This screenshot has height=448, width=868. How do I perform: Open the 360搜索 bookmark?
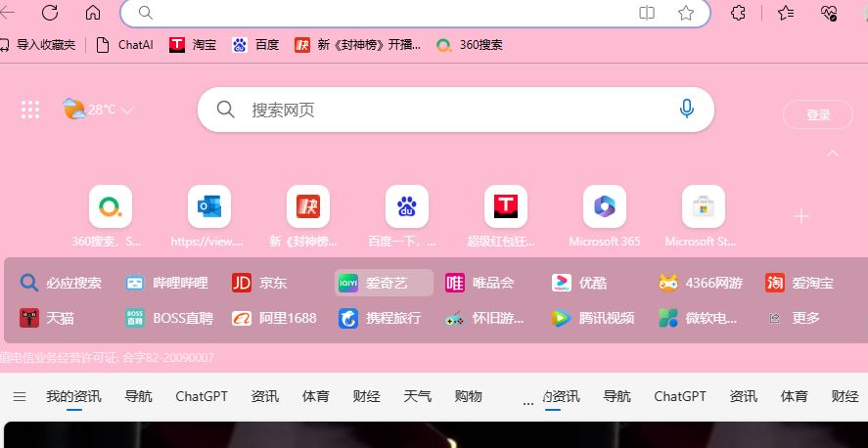(x=470, y=45)
